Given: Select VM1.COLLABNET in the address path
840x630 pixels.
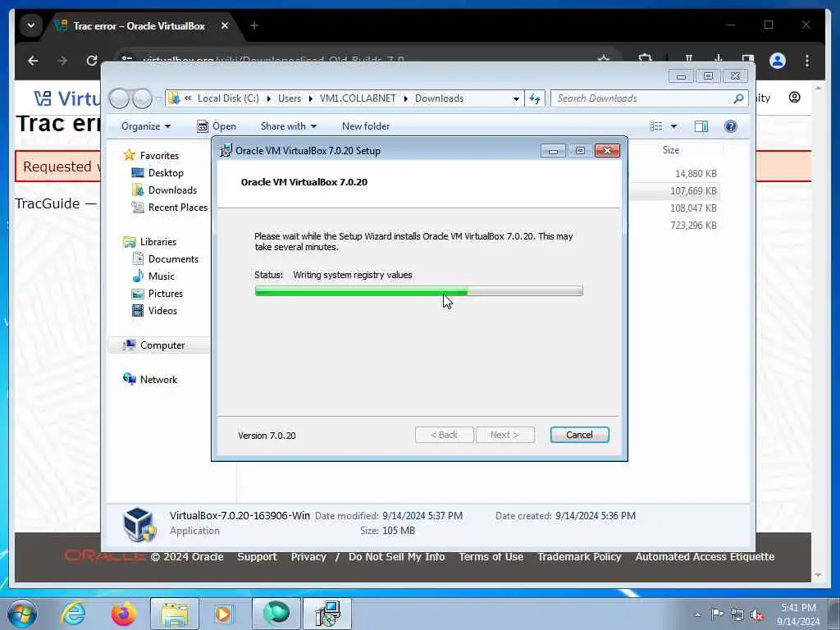Looking at the screenshot, I should 358,98.
